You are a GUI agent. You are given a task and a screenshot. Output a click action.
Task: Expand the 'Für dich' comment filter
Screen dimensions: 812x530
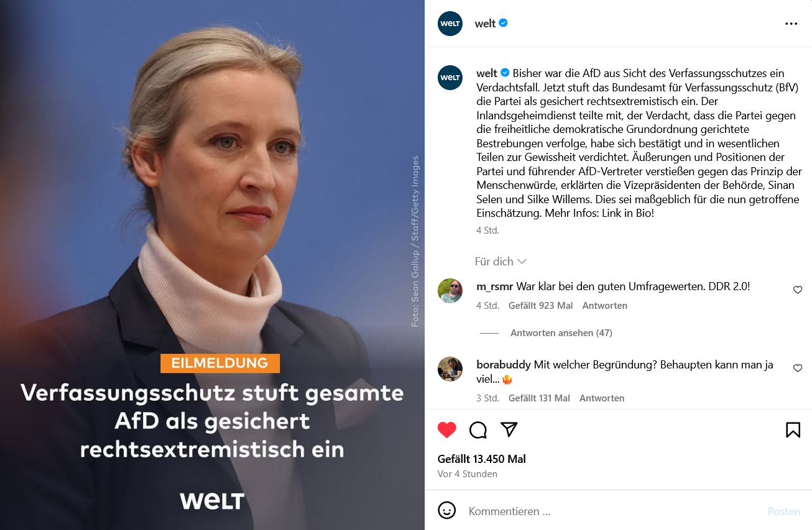click(x=501, y=262)
